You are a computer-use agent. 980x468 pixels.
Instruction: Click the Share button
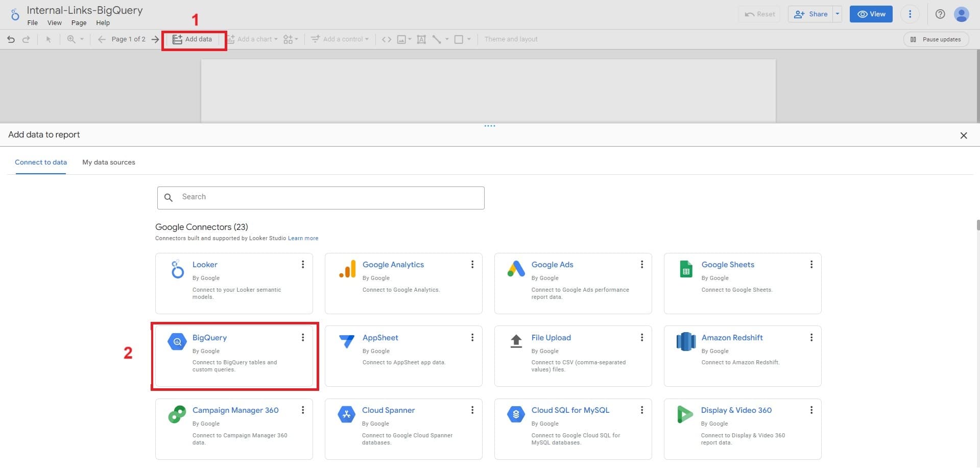pos(811,14)
